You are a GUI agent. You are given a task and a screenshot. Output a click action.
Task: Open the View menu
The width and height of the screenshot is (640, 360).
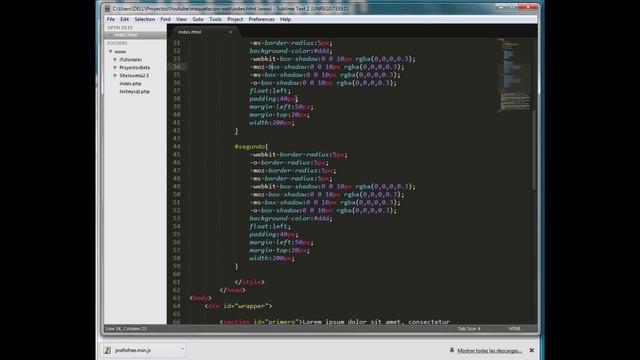(181, 19)
